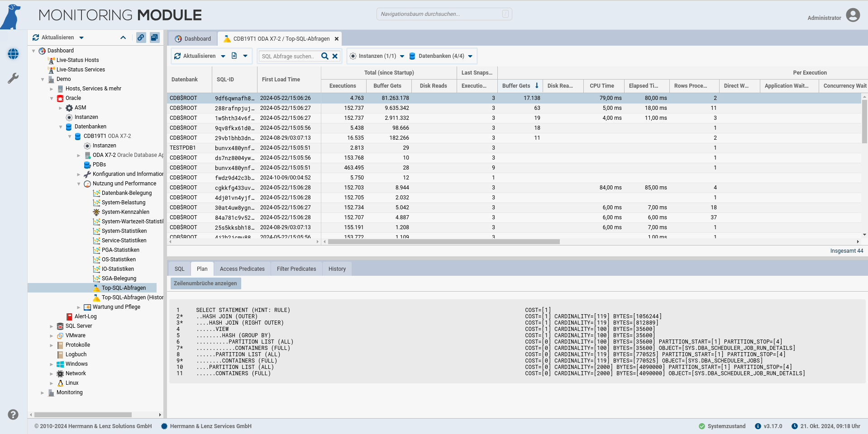This screenshot has height=434, width=868.
Task: Open dropdown arrow next to document icon
Action: (x=245, y=56)
